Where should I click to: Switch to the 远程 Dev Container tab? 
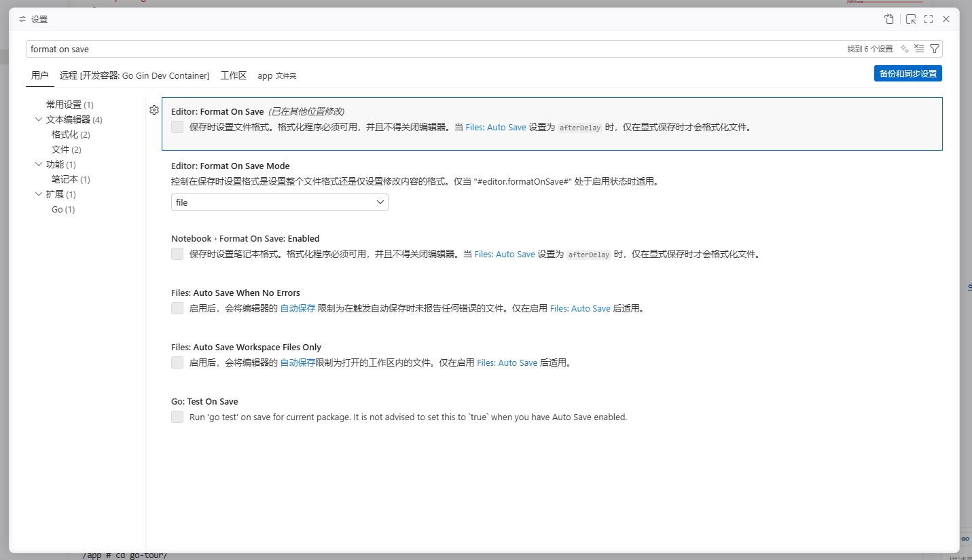click(x=134, y=75)
